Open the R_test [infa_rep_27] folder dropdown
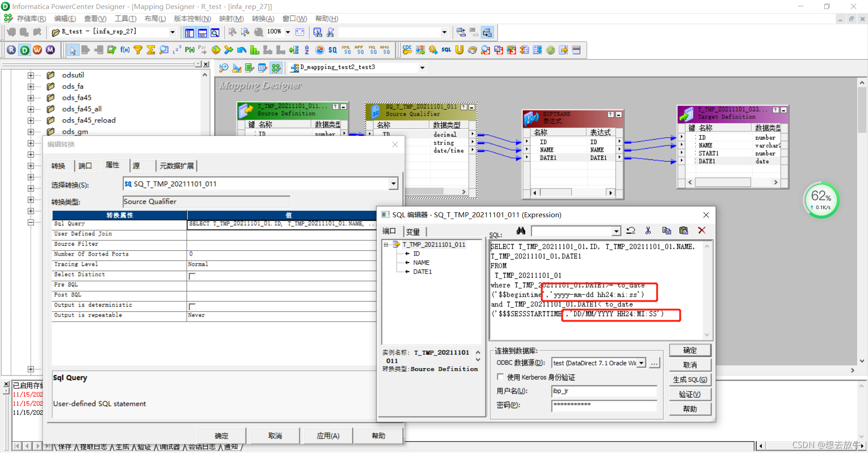This screenshot has height=453, width=868. click(172, 32)
